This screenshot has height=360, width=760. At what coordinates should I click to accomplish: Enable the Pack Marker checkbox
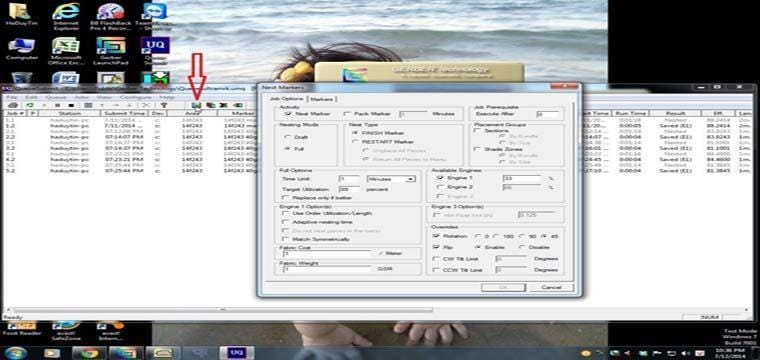[347, 114]
